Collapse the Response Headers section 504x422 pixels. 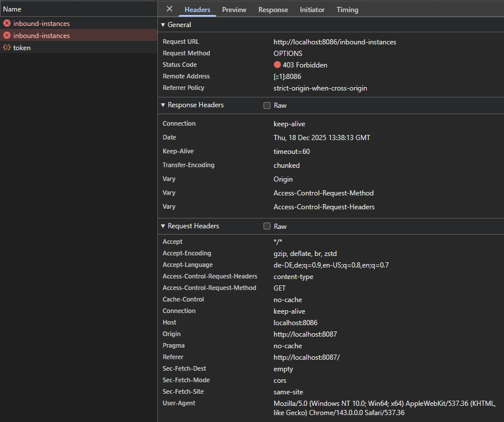tap(163, 105)
